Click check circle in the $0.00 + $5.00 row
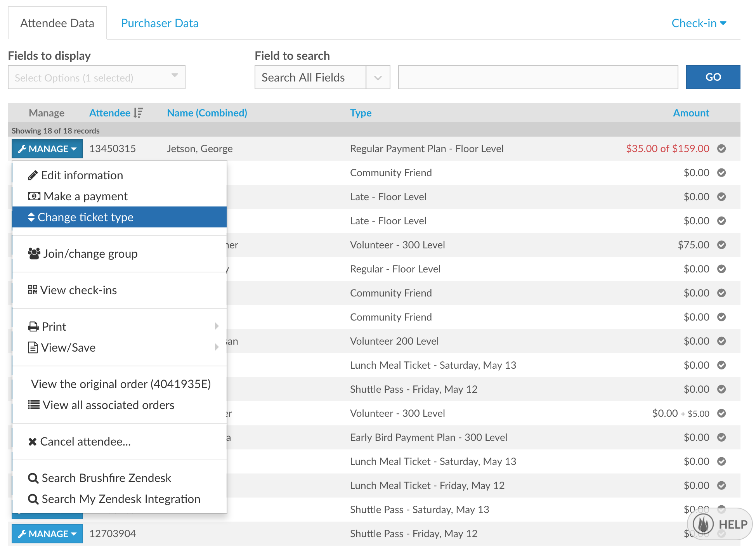 (x=721, y=413)
